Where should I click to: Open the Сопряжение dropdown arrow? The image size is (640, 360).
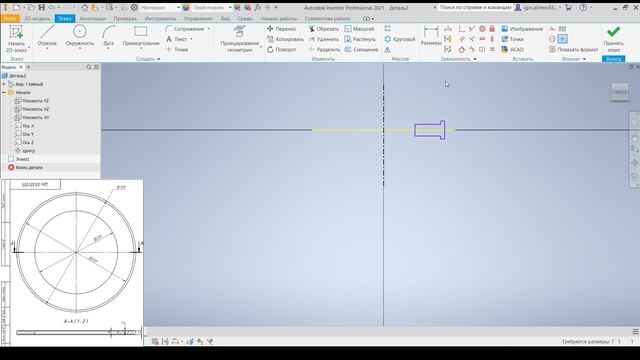pos(209,29)
